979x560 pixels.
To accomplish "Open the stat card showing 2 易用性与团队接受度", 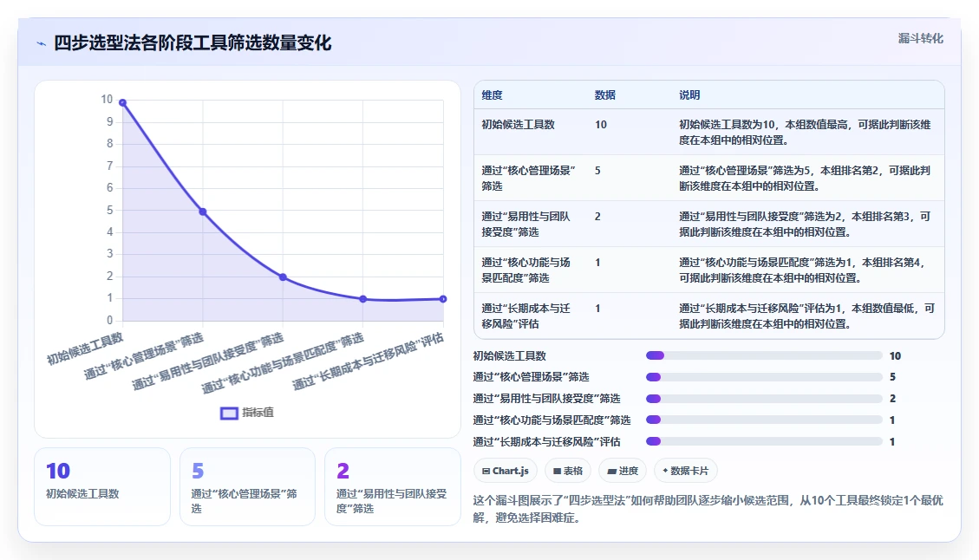I will [393, 486].
